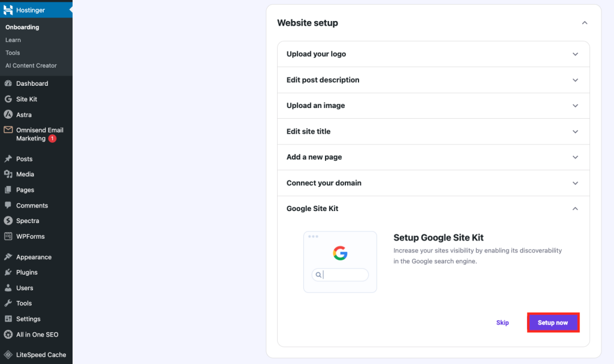The height and width of the screenshot is (364, 614).
Task: Click the Skip link
Action: pos(502,323)
